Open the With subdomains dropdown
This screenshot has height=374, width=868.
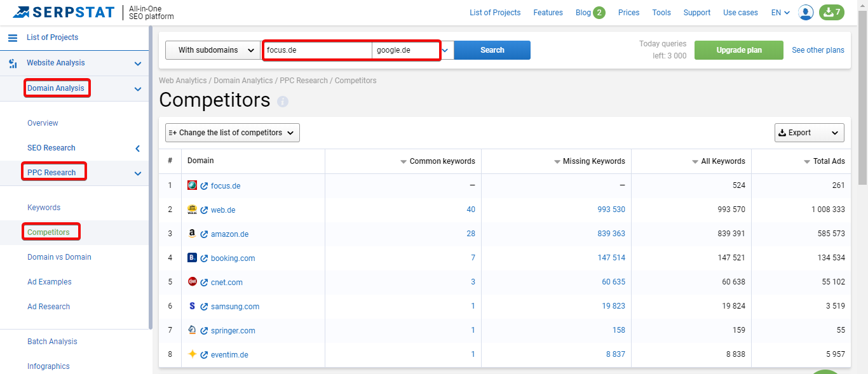click(213, 50)
